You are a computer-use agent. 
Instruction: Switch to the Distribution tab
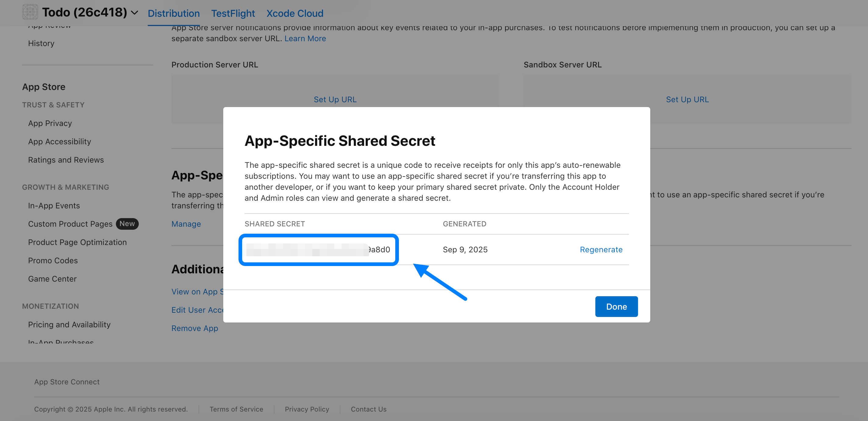[x=174, y=13]
